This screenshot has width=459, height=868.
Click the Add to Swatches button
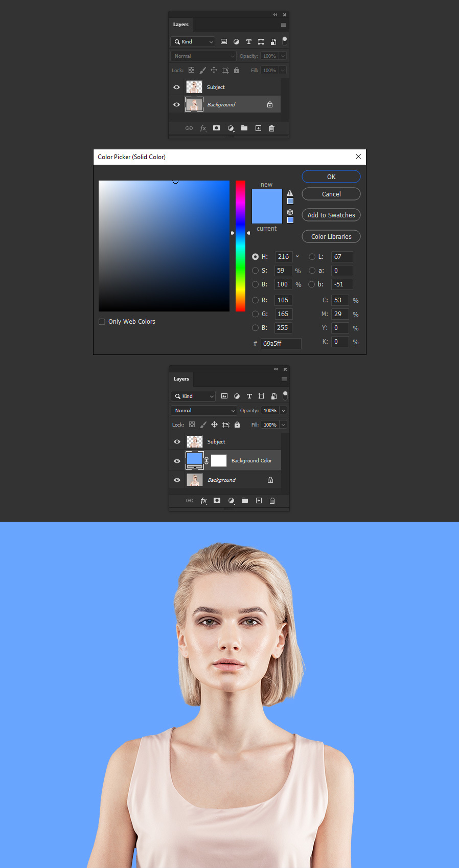pyautogui.click(x=331, y=215)
